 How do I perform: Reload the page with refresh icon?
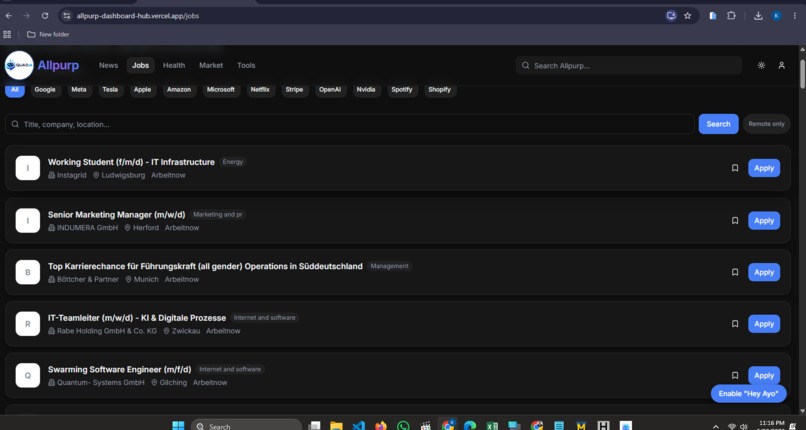(x=45, y=16)
